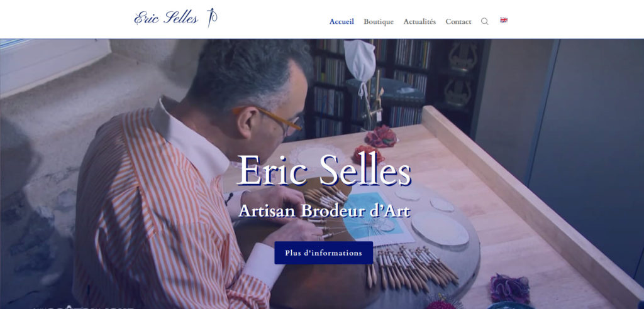644x309 pixels.
Task: Click the Plus d'informations button
Action: [x=324, y=252]
